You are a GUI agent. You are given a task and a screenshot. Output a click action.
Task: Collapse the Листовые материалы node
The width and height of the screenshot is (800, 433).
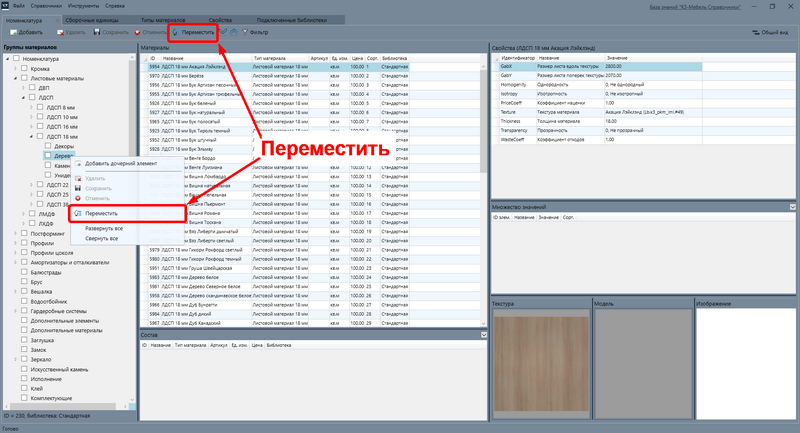tap(16, 78)
